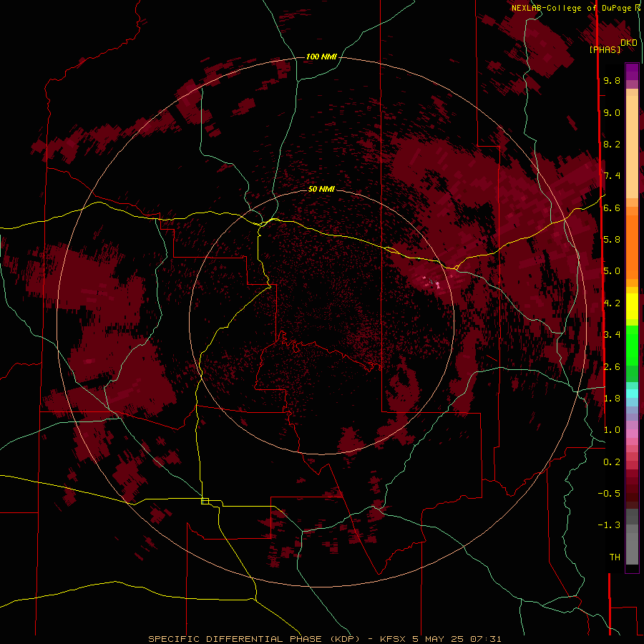Viewport: 644px width, 644px height.
Task: Click the bright pink high-KDP pixels on the radar
Action: click(x=436, y=284)
